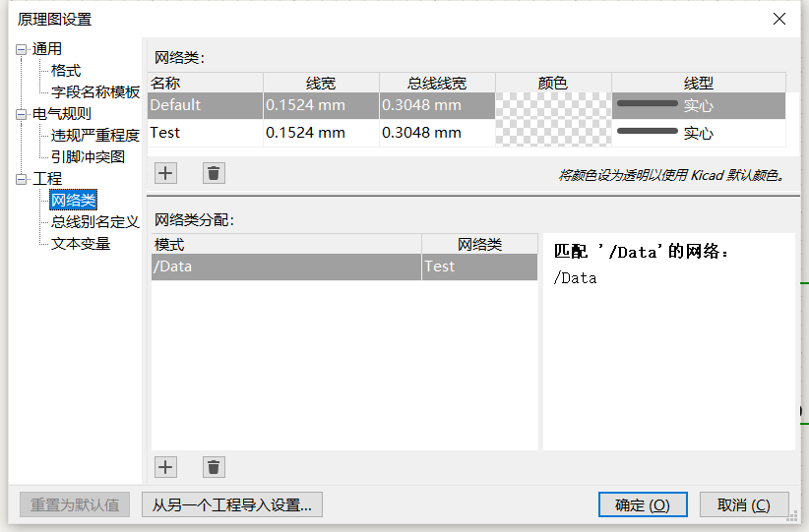Screen dimensions: 809x532
Task: Click 从另一个工程导入设置... button
Action: (x=232, y=504)
